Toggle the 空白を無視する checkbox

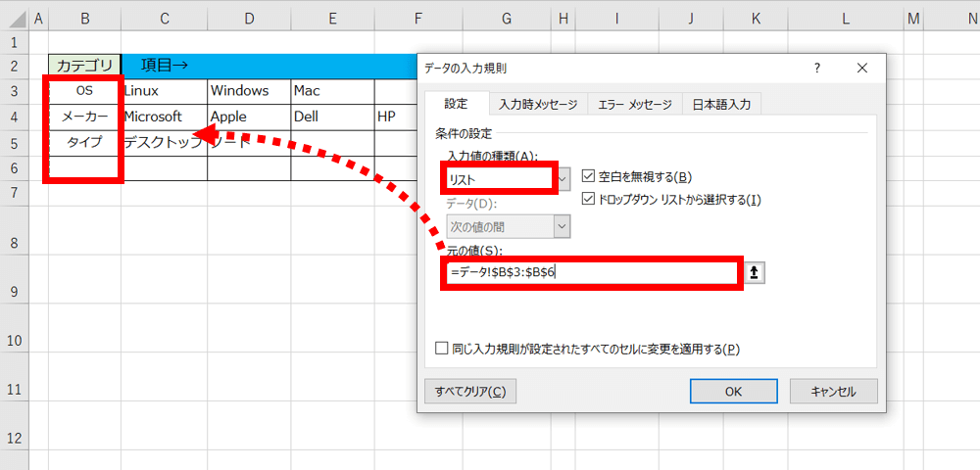tap(589, 177)
